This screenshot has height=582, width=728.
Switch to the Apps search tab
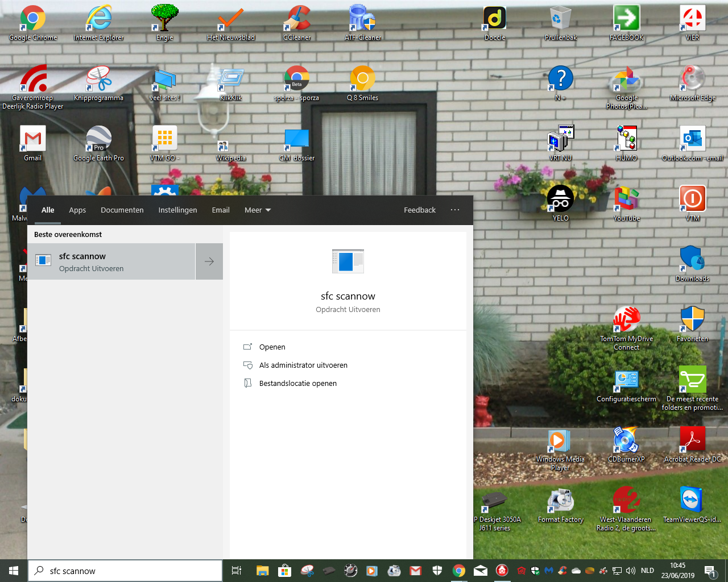pos(77,210)
